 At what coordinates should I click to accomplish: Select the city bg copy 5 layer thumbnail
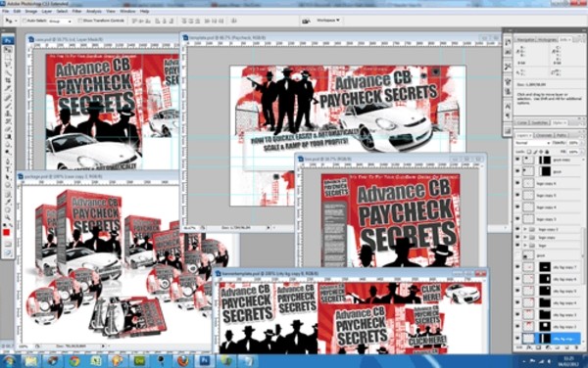click(528, 291)
